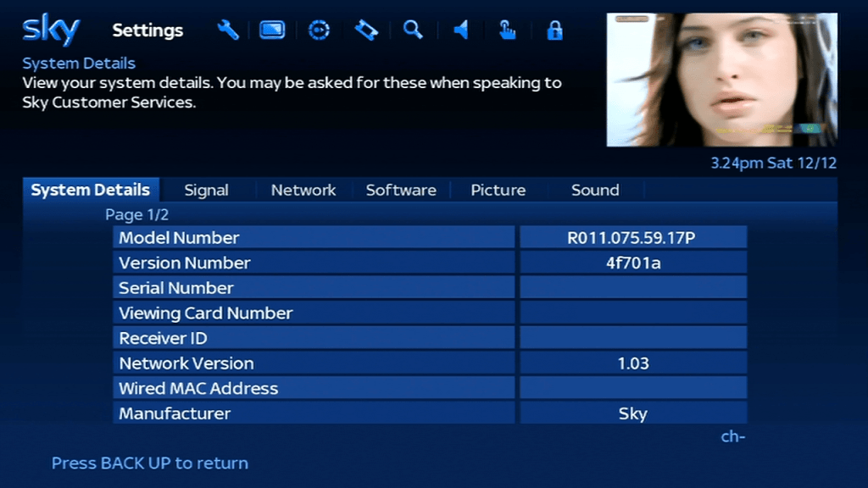Click the Settings heading
Image resolution: width=868 pixels, height=488 pixels.
tap(147, 30)
